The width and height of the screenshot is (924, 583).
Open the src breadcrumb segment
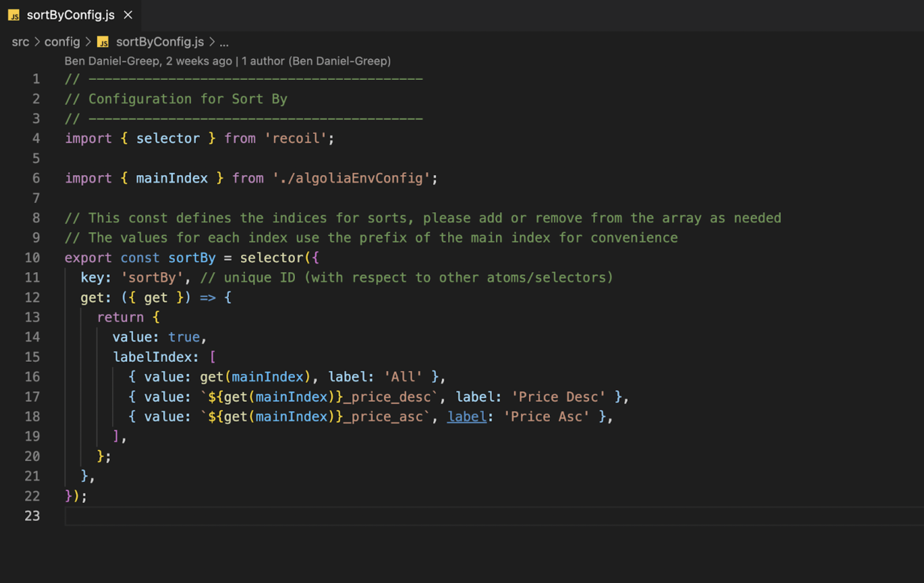[x=20, y=42]
